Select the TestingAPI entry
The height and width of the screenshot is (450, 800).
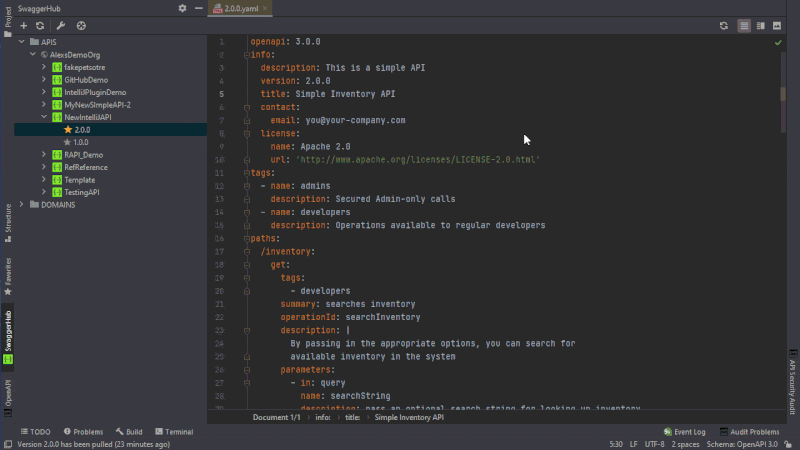[x=82, y=192]
